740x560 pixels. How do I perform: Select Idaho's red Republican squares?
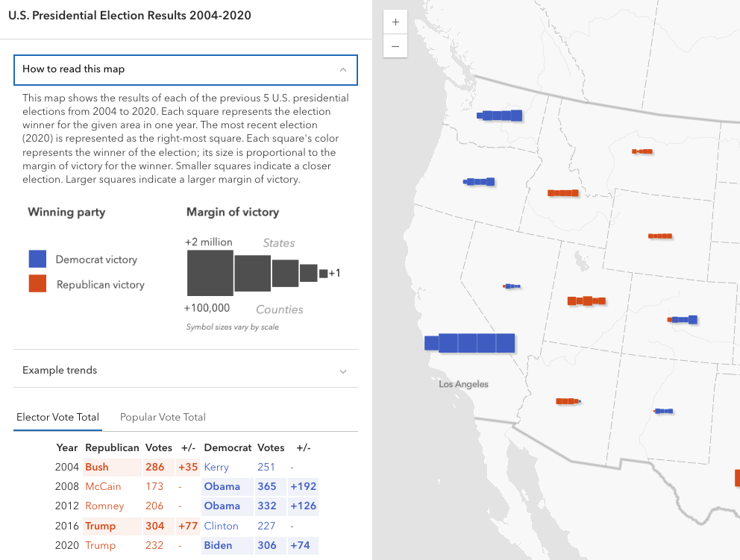[x=563, y=192]
